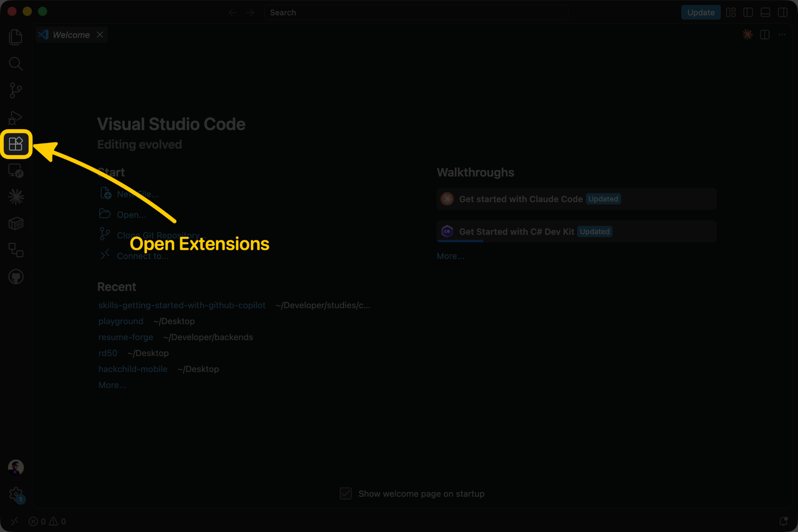Open Customize Layout icon

pyautogui.click(x=731, y=12)
